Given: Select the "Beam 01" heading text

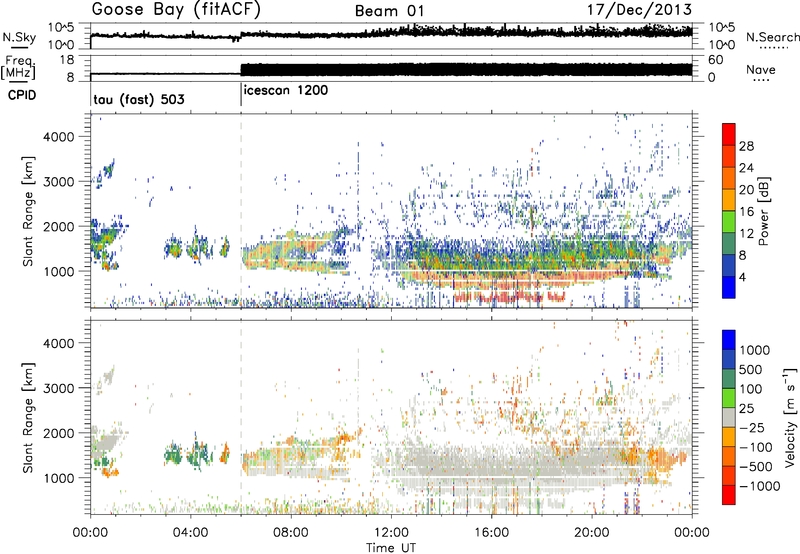Looking at the screenshot, I should point(389,11).
